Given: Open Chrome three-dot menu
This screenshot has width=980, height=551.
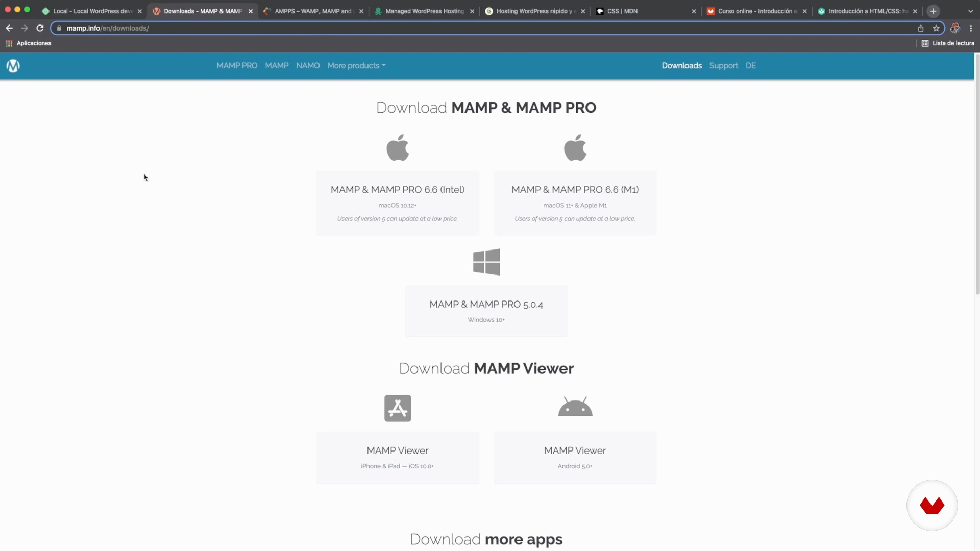Looking at the screenshot, I should point(971,28).
